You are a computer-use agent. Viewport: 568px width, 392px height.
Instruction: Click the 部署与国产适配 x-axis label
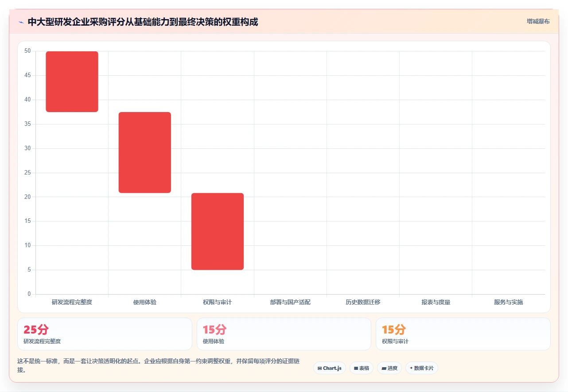click(290, 302)
